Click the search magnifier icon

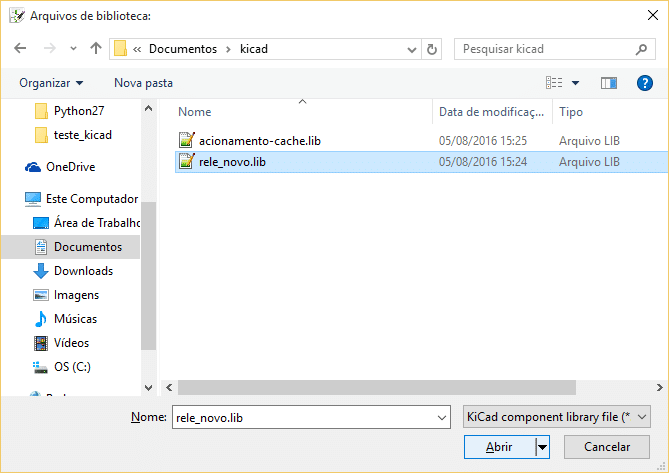(641, 49)
